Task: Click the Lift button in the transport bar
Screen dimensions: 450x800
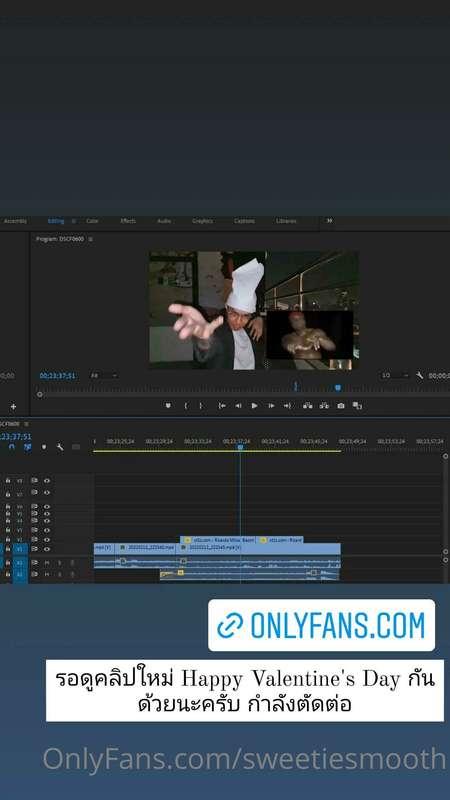Action: [x=307, y=406]
